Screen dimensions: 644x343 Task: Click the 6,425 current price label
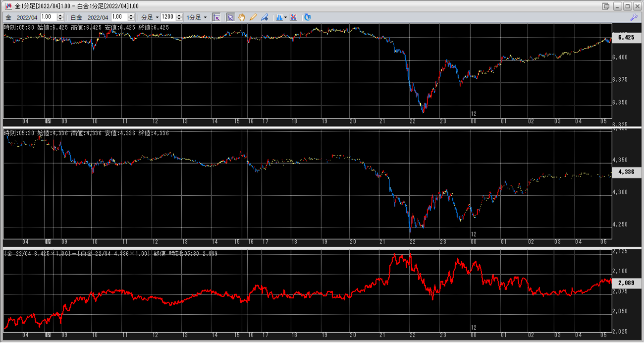[x=627, y=37]
